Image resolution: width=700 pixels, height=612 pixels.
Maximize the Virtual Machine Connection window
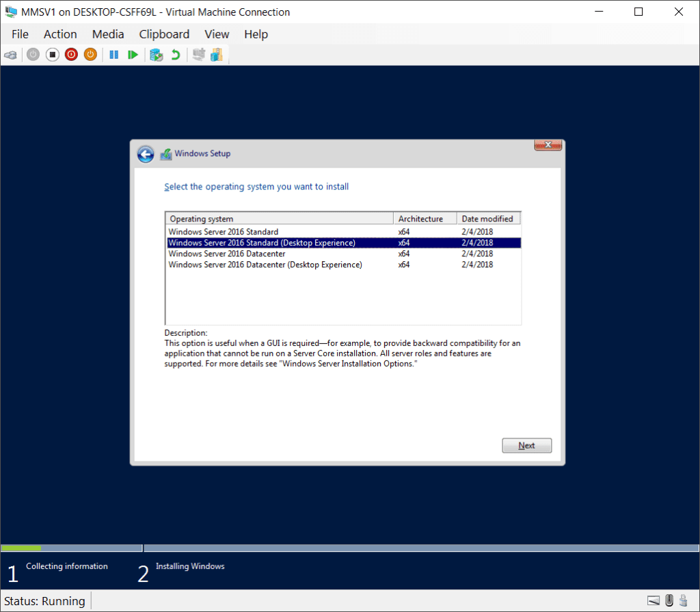(x=638, y=12)
